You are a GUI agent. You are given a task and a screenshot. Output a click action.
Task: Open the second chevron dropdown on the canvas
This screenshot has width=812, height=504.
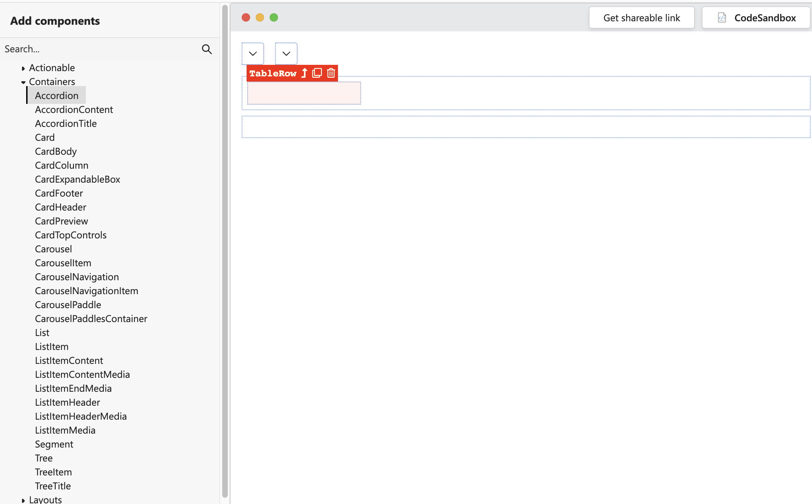[286, 53]
